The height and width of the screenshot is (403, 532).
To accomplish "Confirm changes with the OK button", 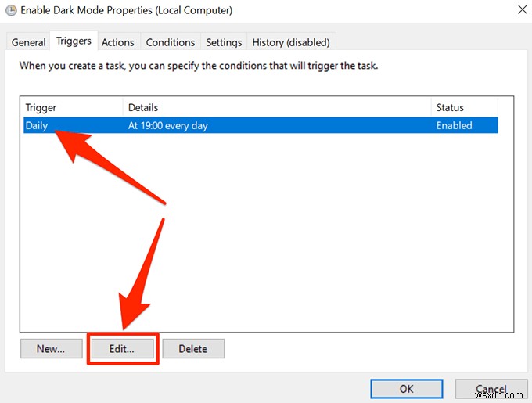I will click(407, 388).
